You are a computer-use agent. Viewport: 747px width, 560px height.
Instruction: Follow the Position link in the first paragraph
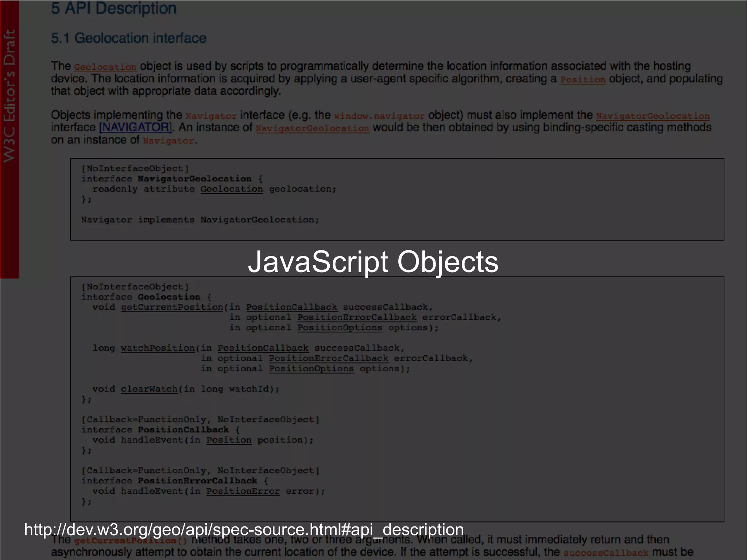[x=582, y=80]
